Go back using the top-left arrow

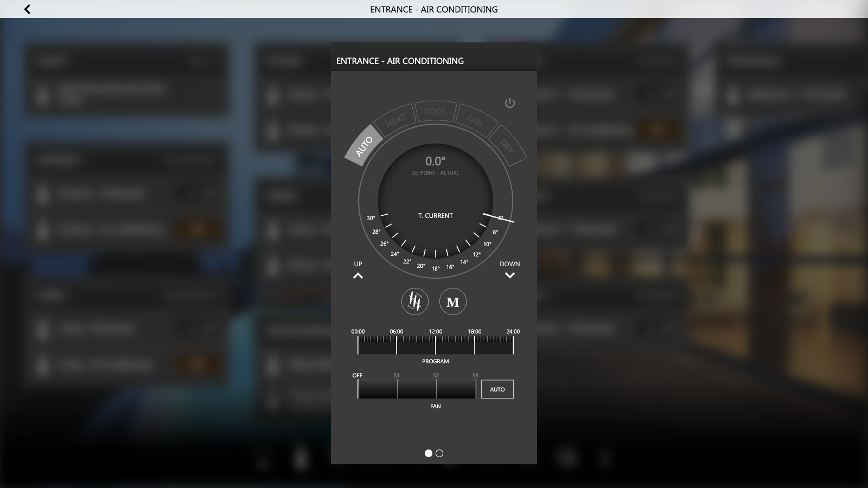point(27,9)
